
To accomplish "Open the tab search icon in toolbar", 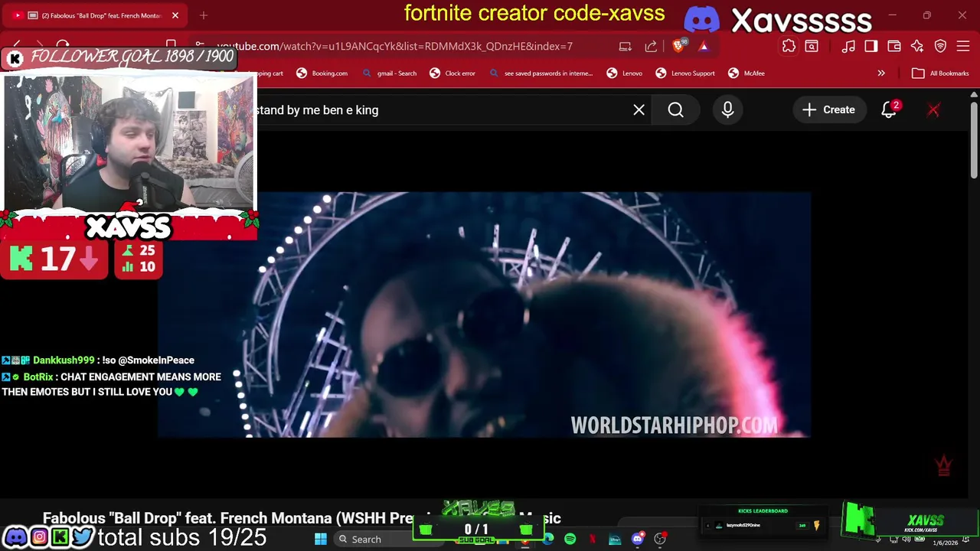I will [x=812, y=46].
